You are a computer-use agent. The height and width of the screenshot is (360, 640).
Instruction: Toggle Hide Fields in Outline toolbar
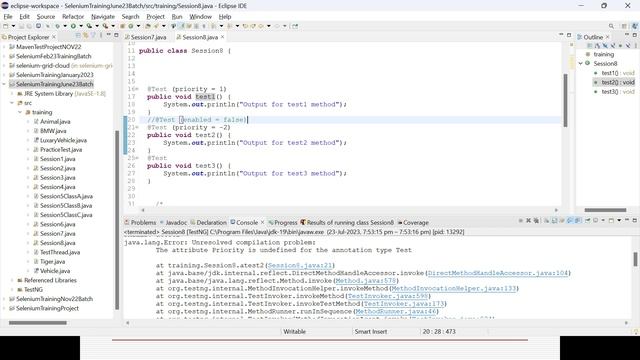pos(605,46)
